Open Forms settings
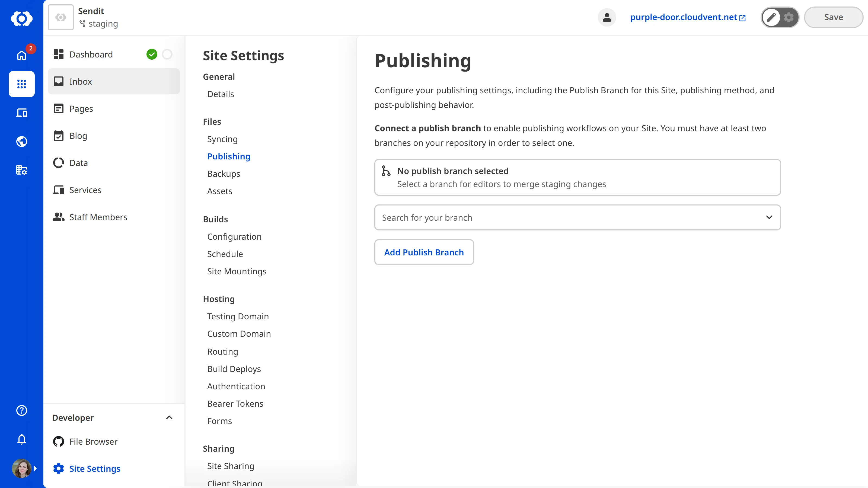The height and width of the screenshot is (488, 868). coord(219,421)
